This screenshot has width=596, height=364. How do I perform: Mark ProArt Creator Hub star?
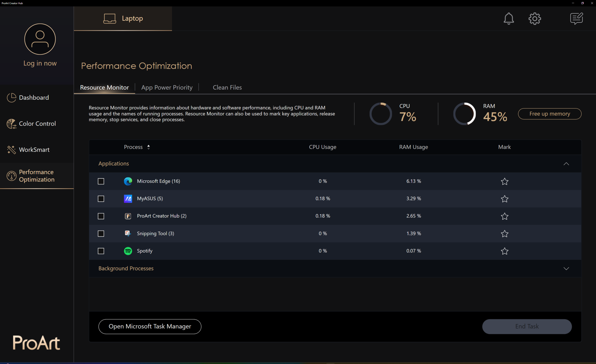coord(504,216)
